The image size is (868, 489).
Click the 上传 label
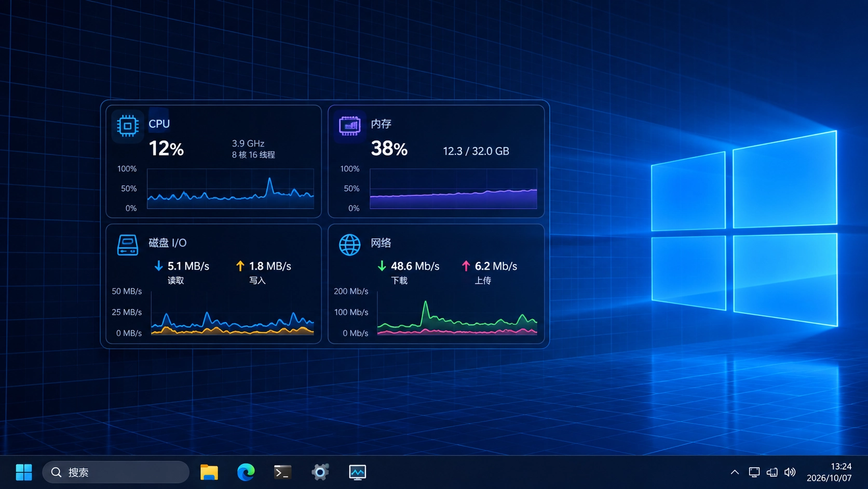pyautogui.click(x=483, y=281)
